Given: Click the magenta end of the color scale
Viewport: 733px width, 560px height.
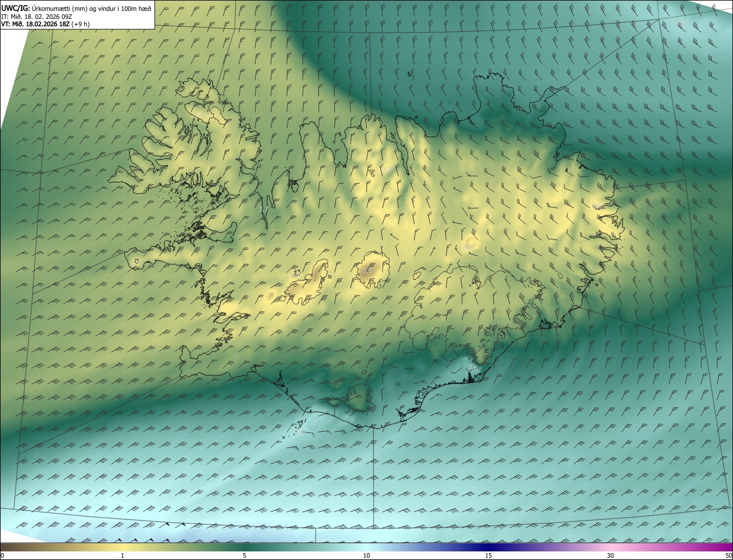Looking at the screenshot, I should click(x=722, y=547).
